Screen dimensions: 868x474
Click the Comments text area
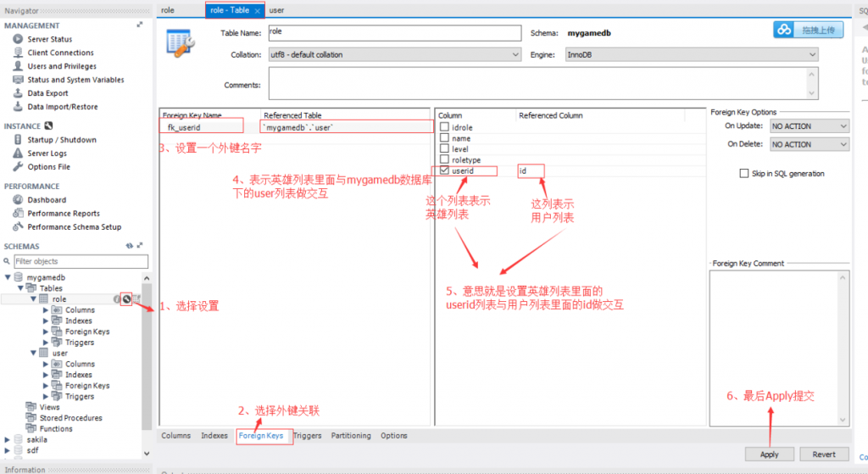coord(543,84)
